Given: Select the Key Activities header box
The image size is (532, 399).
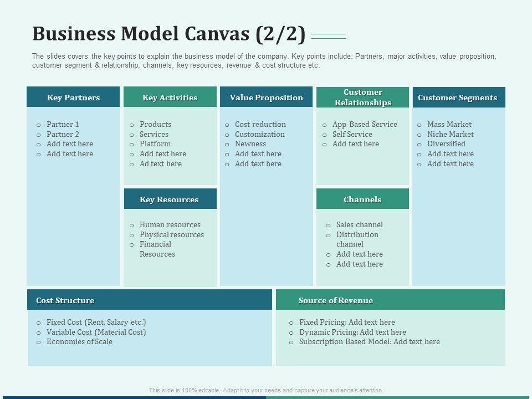Looking at the screenshot, I should click(170, 98).
